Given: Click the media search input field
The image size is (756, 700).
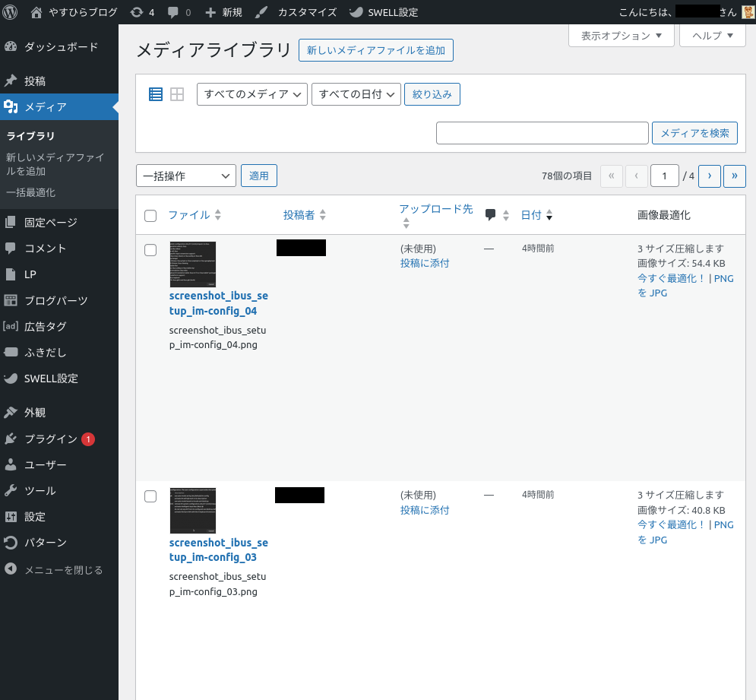Looking at the screenshot, I should pos(542,133).
